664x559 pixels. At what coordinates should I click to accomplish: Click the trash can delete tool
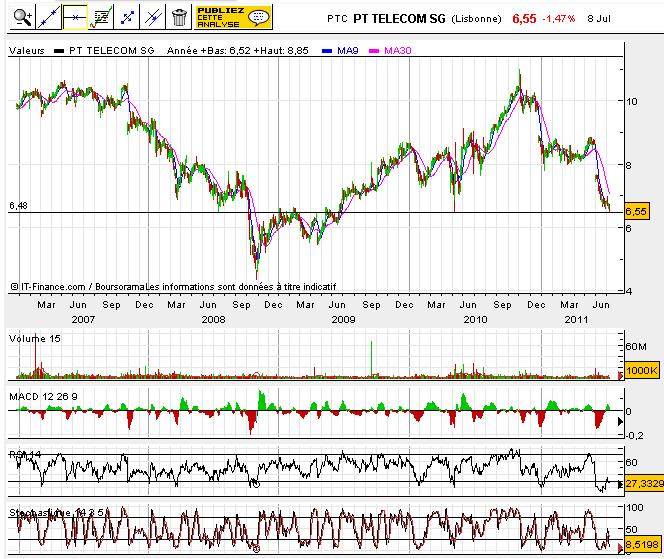179,17
